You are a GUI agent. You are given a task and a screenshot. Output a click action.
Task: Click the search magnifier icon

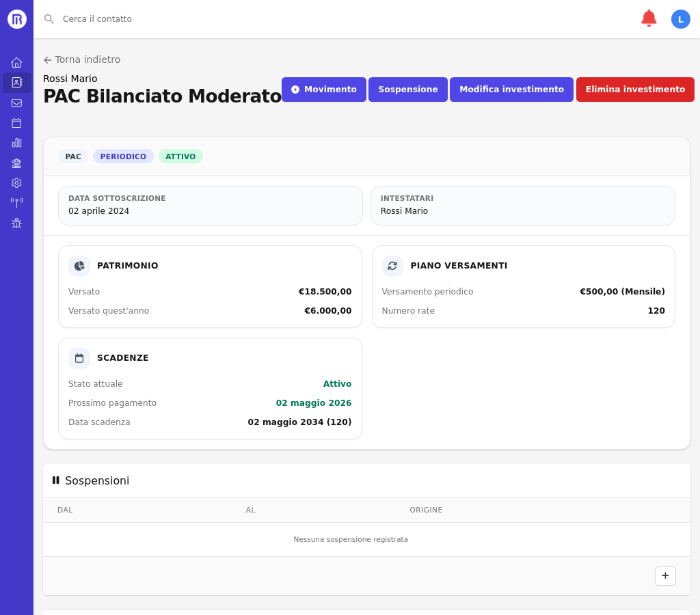[x=49, y=19]
